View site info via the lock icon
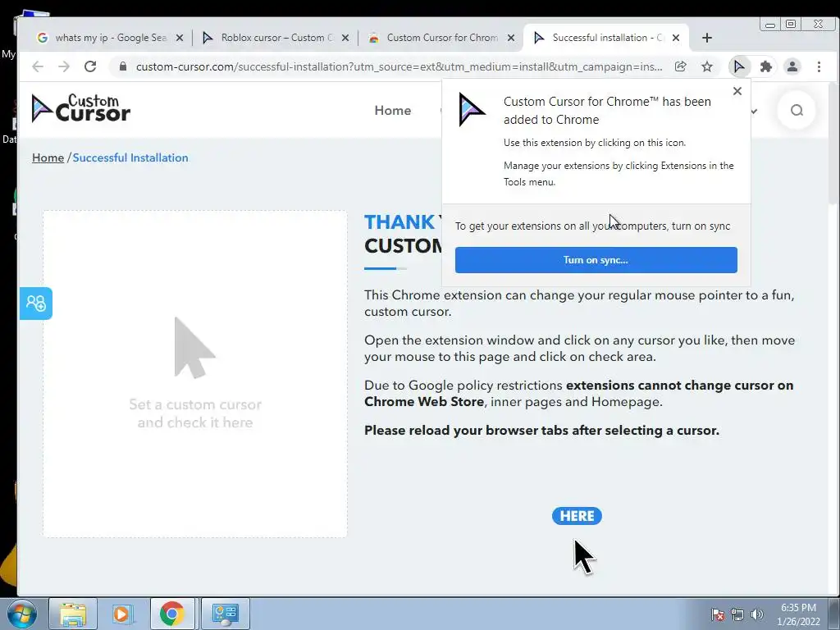 point(123,66)
